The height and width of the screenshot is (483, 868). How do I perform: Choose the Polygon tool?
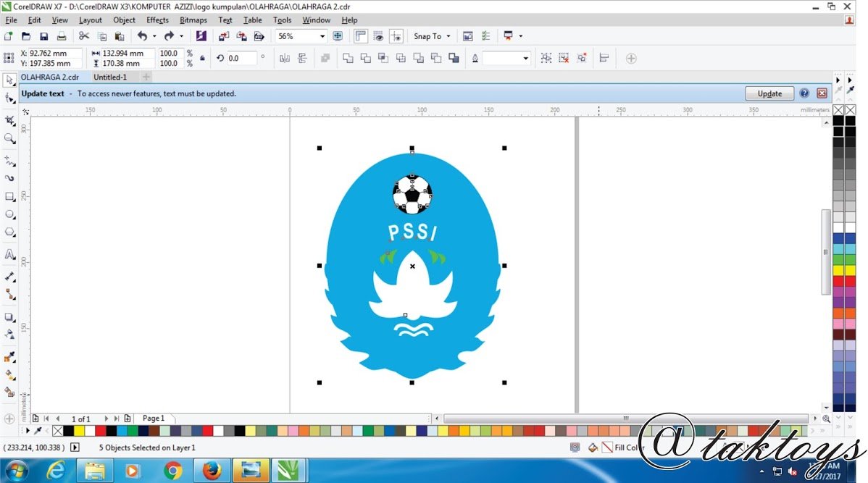pyautogui.click(x=9, y=232)
